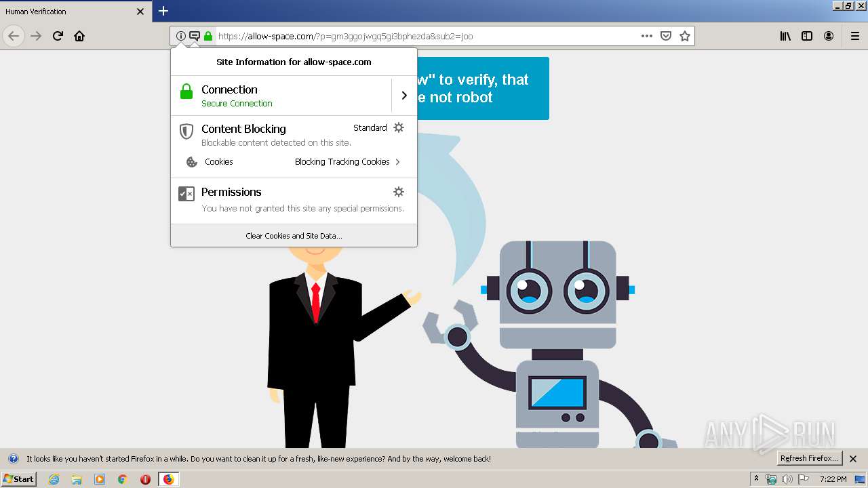Save page to Pocket icon
Viewport: 868px width, 488px height.
coord(666,36)
